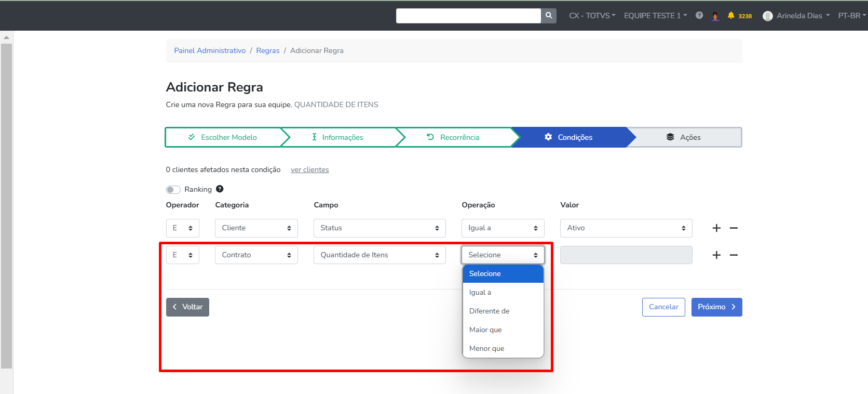The width and height of the screenshot is (868, 394).
Task: Add condition with second row plus icon
Action: tap(716, 255)
